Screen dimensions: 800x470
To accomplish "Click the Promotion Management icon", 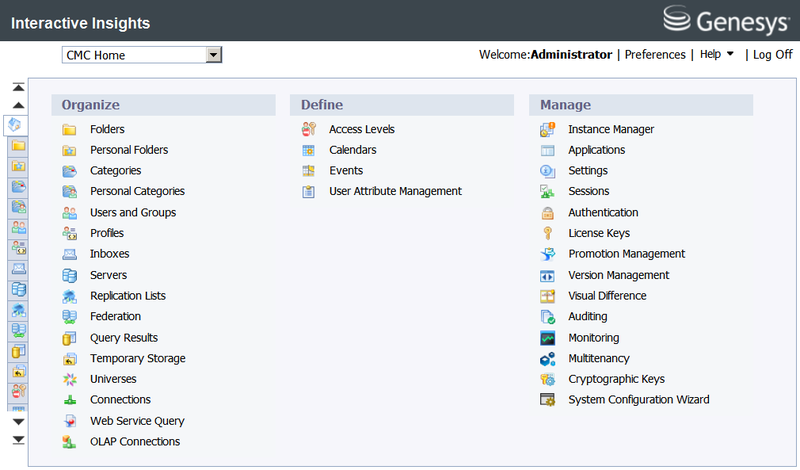I will point(547,254).
